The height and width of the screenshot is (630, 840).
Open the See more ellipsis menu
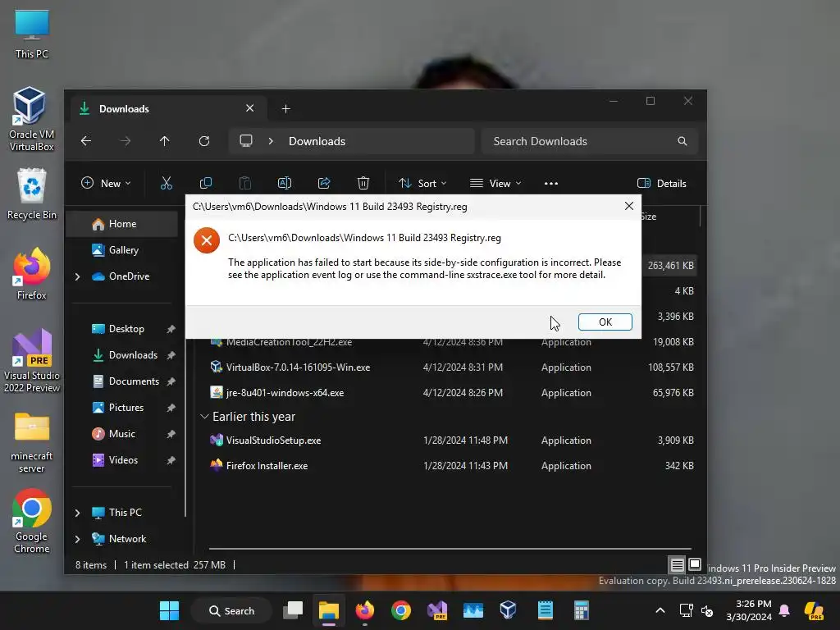click(x=550, y=183)
